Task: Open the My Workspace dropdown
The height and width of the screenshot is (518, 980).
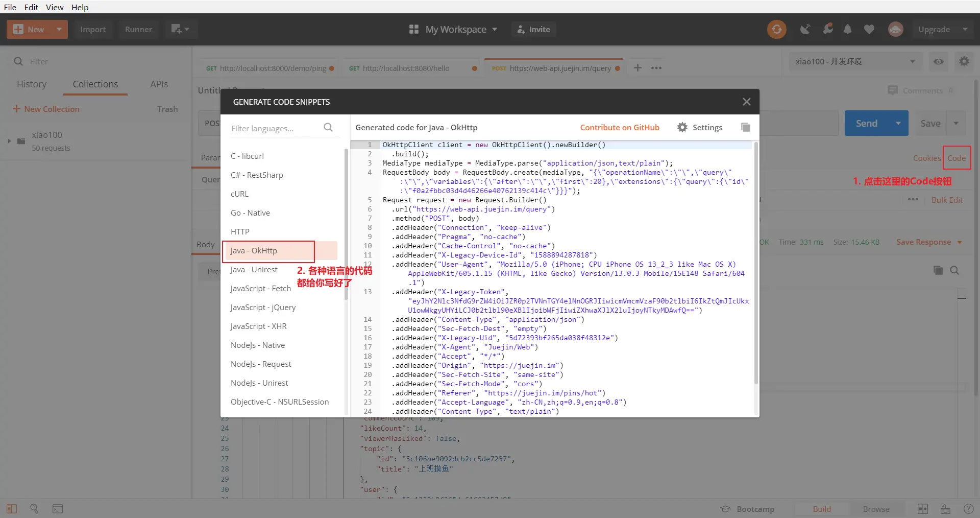Action: click(x=453, y=29)
